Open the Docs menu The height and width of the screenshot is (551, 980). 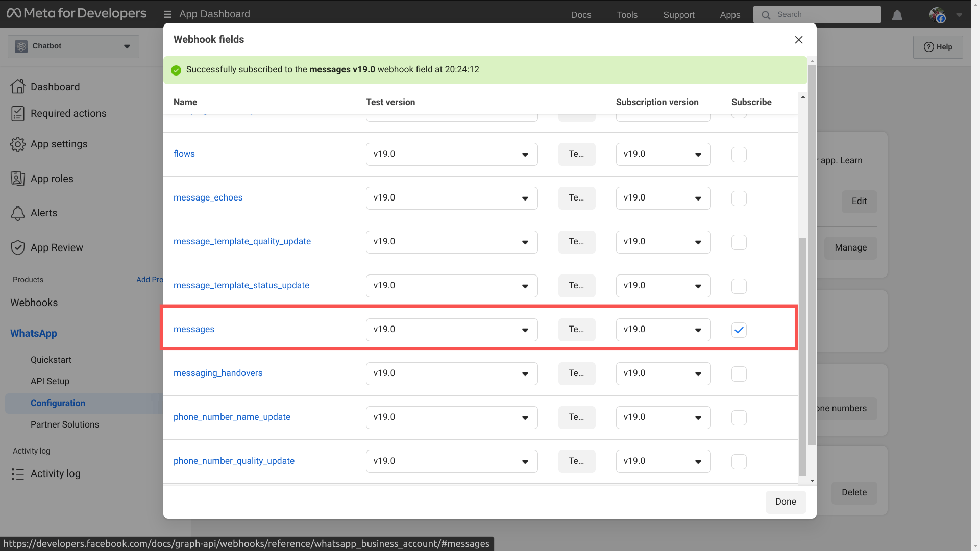[x=581, y=15]
